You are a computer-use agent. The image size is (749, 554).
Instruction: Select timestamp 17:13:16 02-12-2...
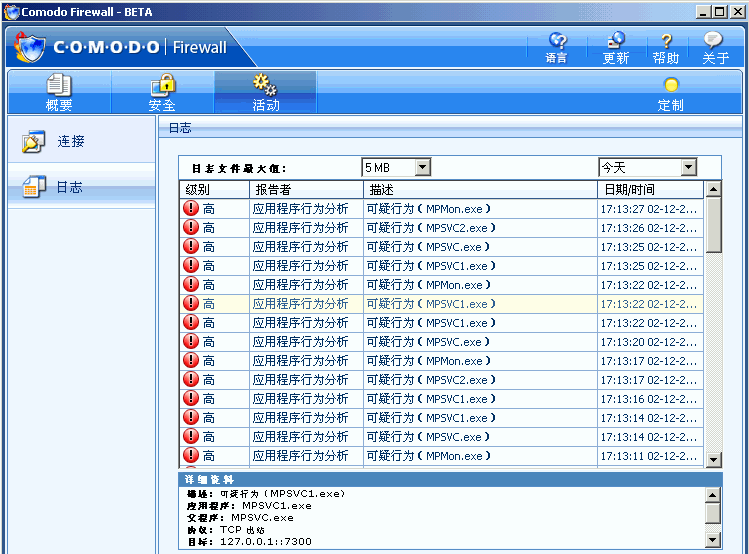coord(649,399)
